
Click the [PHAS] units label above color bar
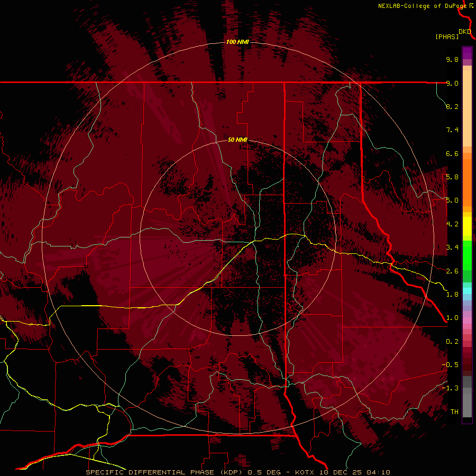(447, 36)
